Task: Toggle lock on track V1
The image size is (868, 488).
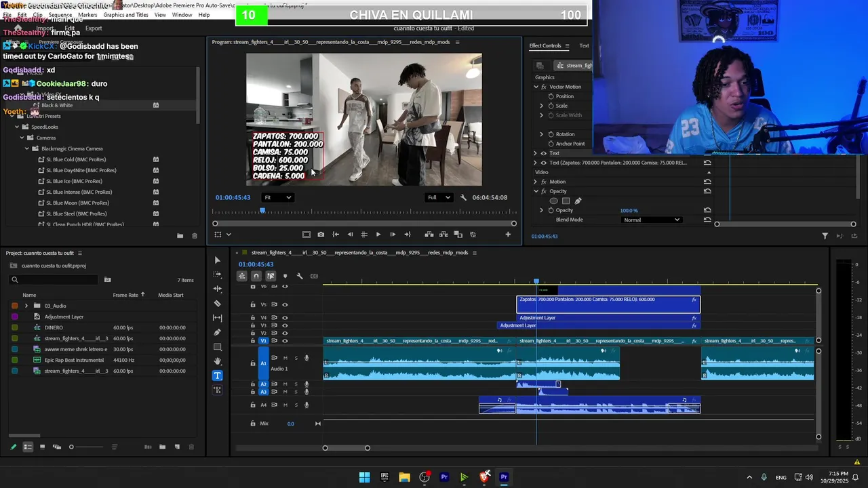Action: (x=253, y=341)
